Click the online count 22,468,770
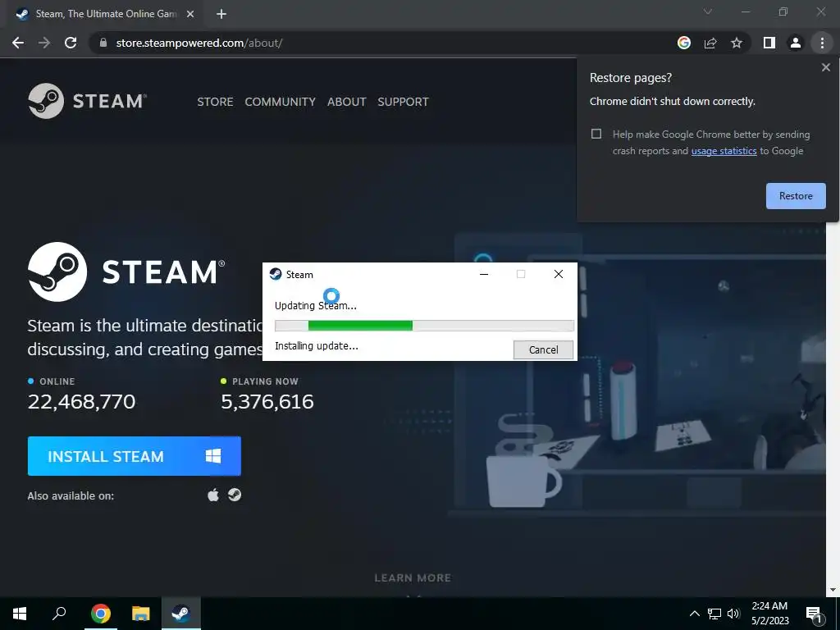840x630 pixels. [81, 402]
